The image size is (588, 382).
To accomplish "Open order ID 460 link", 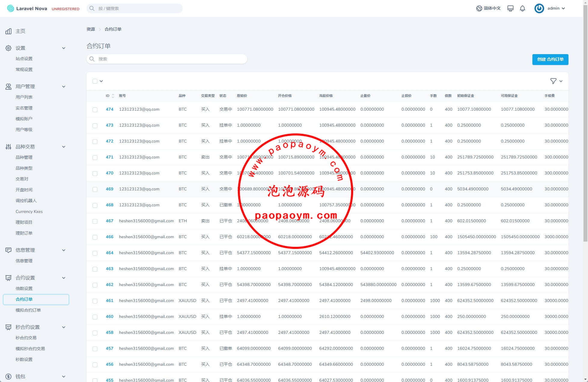I will click(109, 317).
